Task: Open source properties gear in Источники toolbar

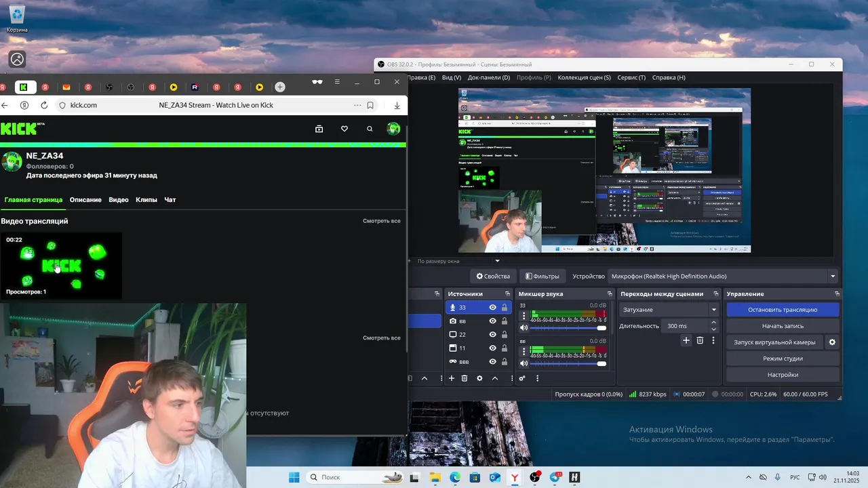Action: [x=479, y=378]
